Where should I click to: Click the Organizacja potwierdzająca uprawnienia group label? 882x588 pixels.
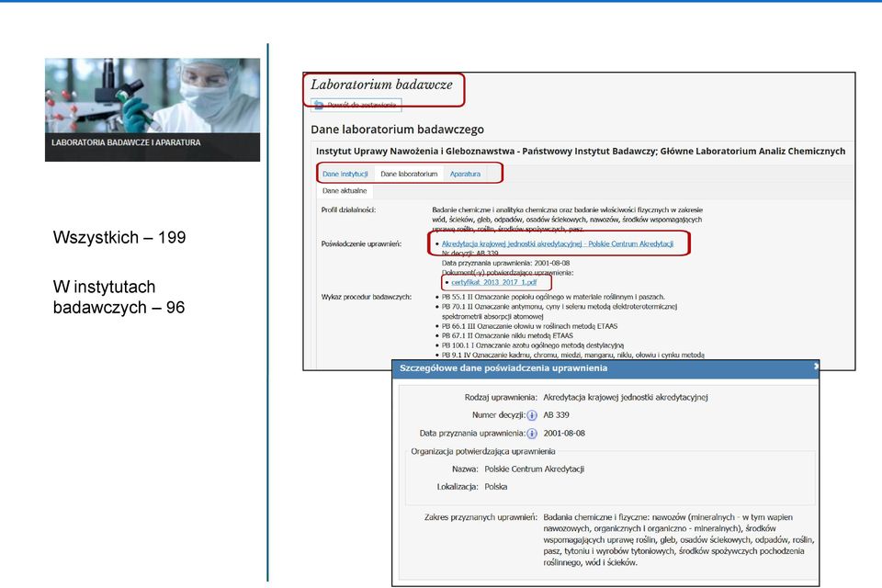[x=482, y=451]
